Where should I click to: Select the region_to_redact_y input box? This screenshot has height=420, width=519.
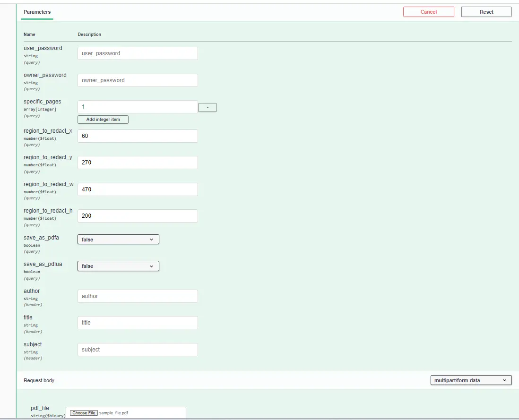pos(138,163)
